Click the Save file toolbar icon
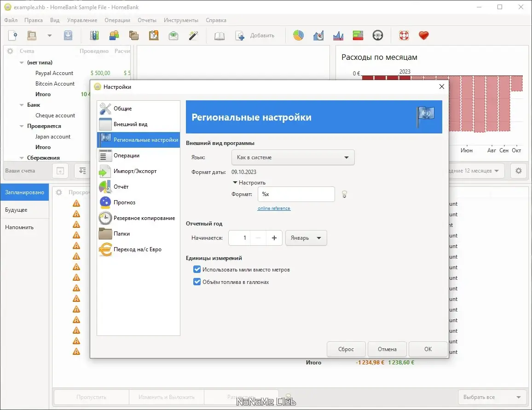 pyautogui.click(x=68, y=35)
